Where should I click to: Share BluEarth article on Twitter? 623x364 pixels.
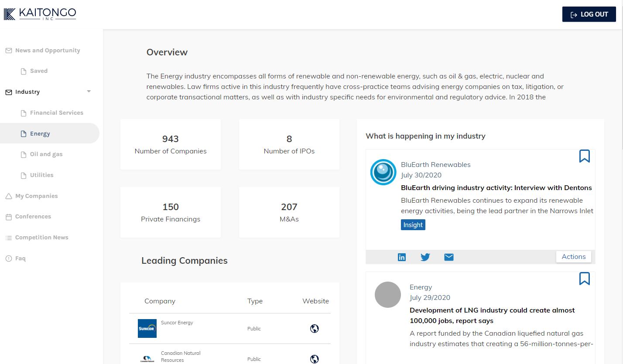(x=425, y=257)
